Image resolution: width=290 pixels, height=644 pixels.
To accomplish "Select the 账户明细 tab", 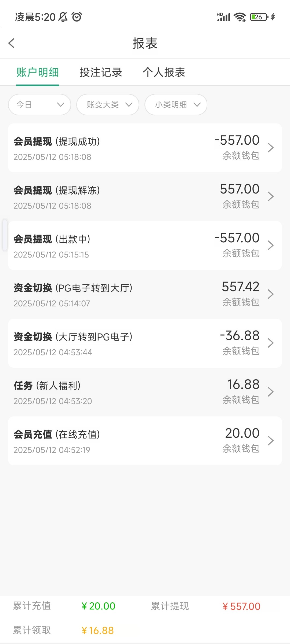I will click(38, 72).
